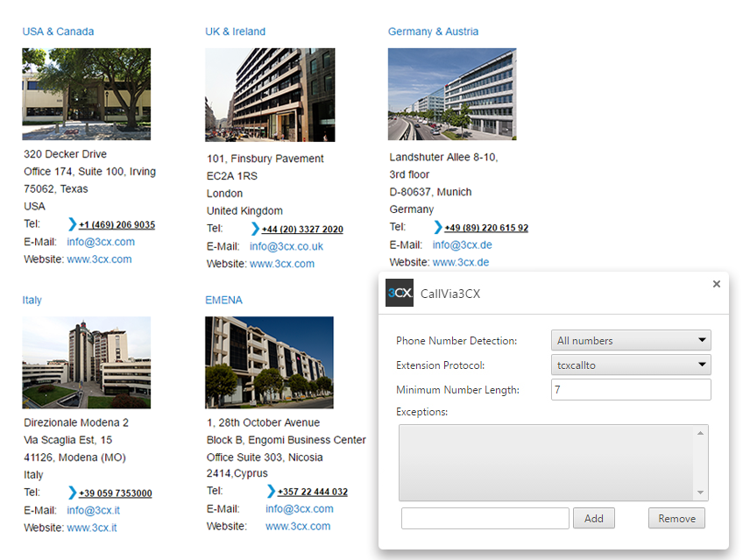The width and height of the screenshot is (743, 560).
Task: Click the Italy office photo
Action: (86, 363)
